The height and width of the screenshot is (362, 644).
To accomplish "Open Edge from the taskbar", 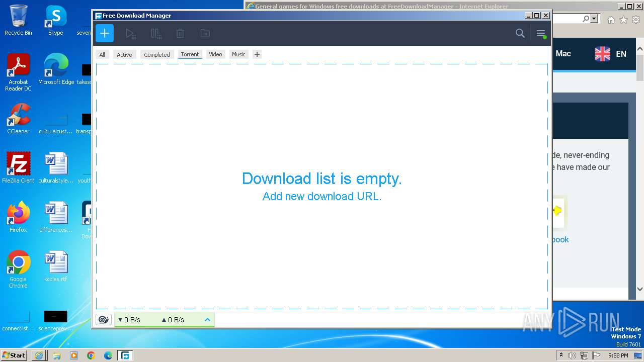I will point(108,355).
